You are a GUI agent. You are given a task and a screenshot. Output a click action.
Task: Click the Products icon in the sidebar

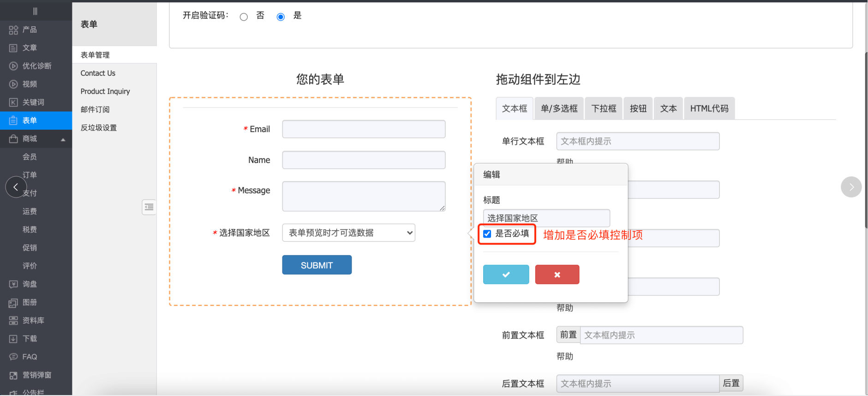point(13,30)
